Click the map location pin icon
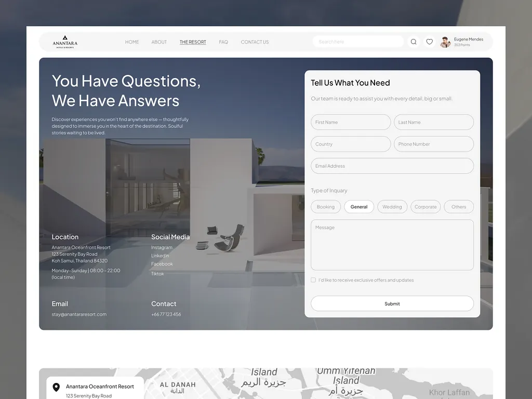 [x=56, y=388]
